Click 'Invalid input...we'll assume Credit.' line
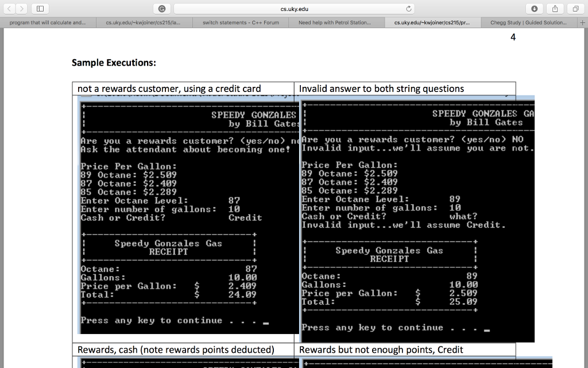Viewport: 588px width, 368px height. click(404, 225)
